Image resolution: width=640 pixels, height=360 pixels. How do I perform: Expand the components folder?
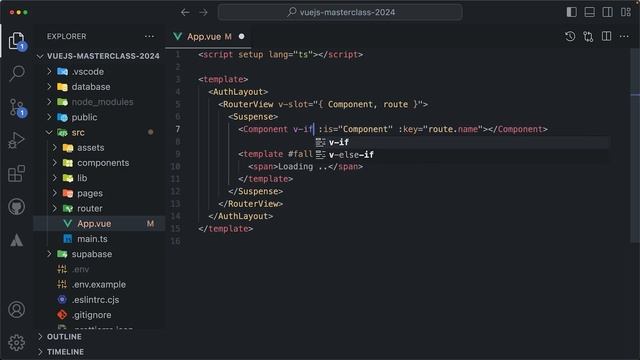coord(99,163)
